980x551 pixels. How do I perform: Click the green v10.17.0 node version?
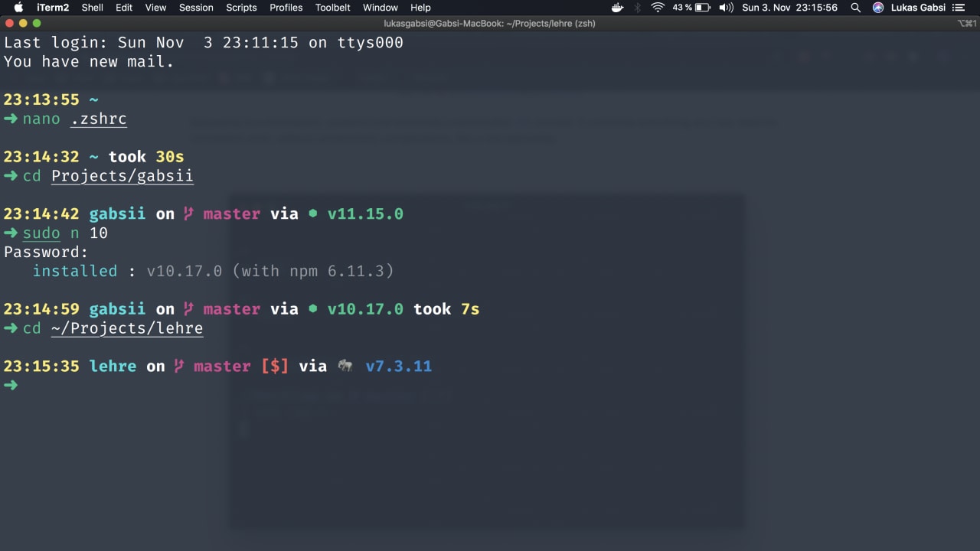[365, 310]
